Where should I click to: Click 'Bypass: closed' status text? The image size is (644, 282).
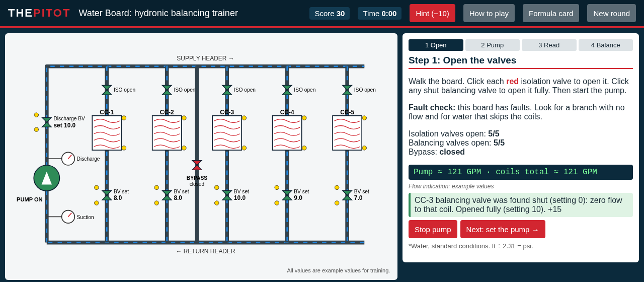coord(437,152)
